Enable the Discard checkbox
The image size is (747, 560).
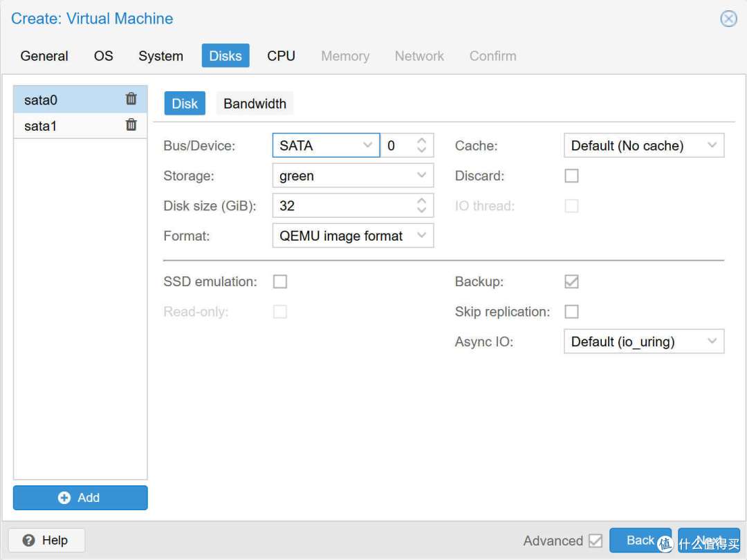pos(571,176)
